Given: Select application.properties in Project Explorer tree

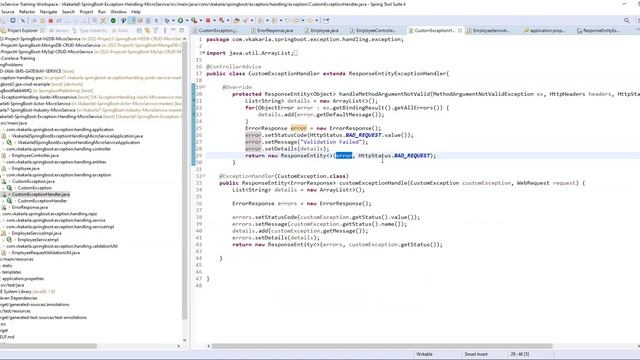Looking at the screenshot, I should [23, 278].
